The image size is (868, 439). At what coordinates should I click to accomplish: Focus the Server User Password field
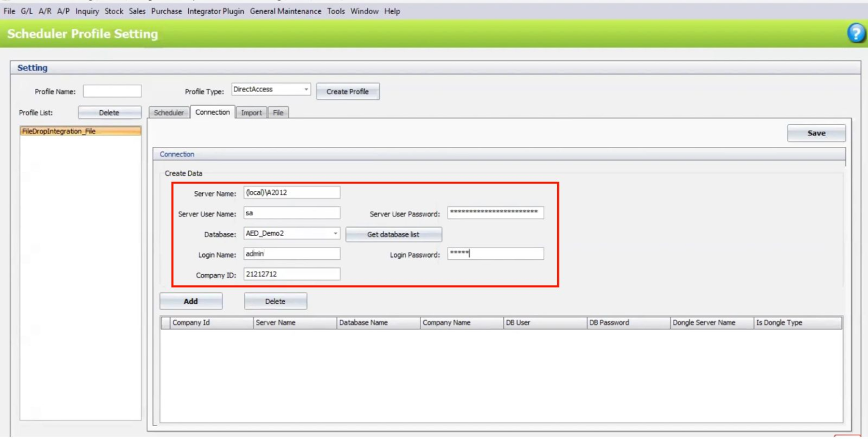495,212
